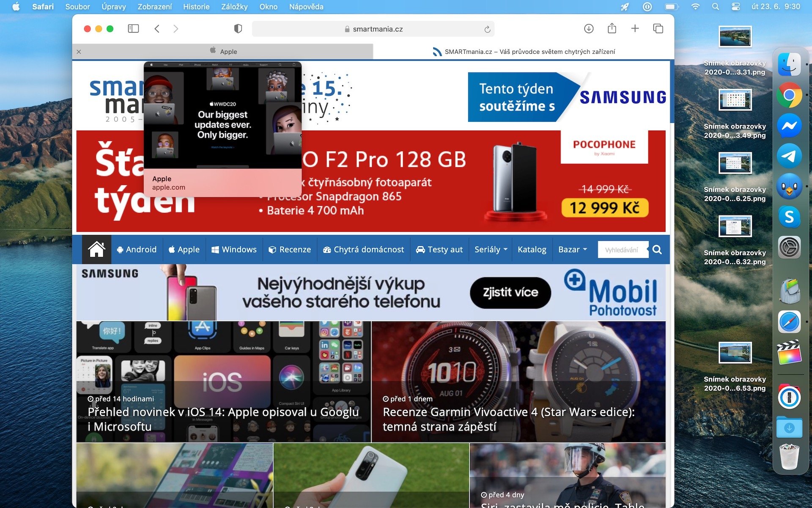The height and width of the screenshot is (508, 812).
Task: Open System Preferences from the Dock
Action: [x=789, y=248]
